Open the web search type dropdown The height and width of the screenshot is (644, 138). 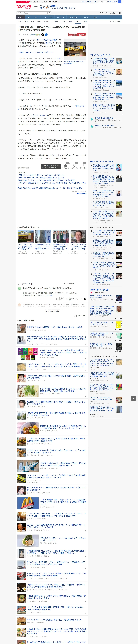coord(112,2)
